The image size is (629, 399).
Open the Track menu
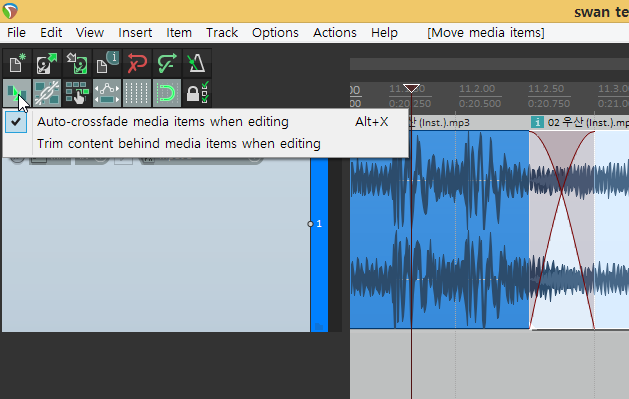point(222,32)
